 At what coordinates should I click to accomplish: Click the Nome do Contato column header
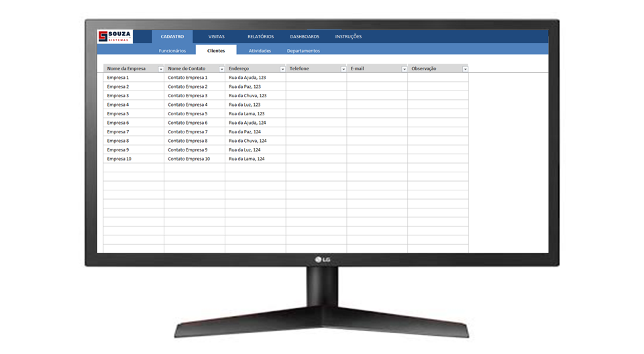tap(195, 68)
